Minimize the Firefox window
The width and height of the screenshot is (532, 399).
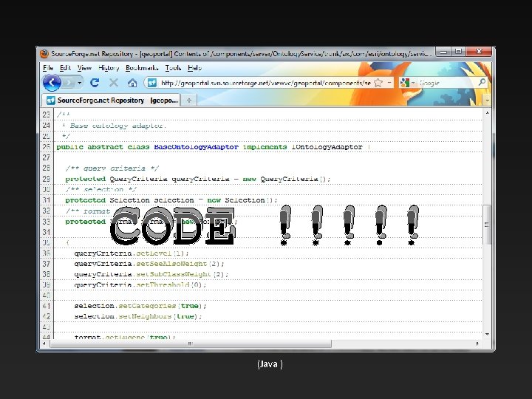443,52
